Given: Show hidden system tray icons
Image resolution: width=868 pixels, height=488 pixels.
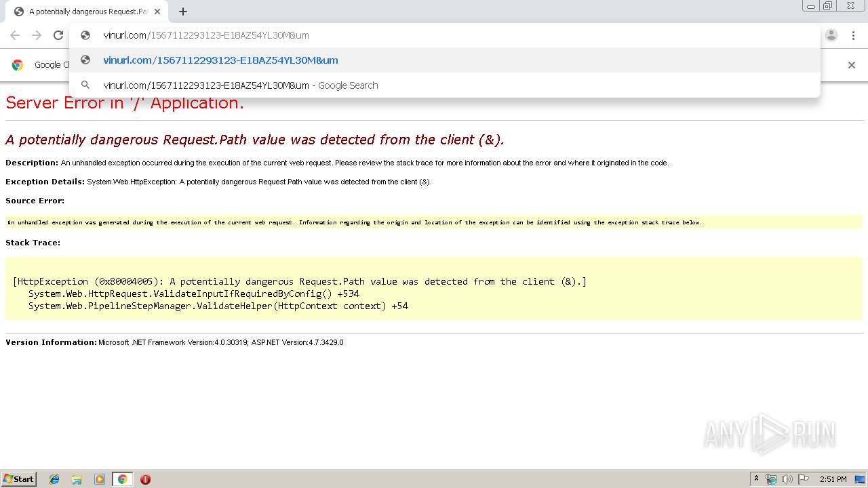Looking at the screenshot, I should pos(756,479).
